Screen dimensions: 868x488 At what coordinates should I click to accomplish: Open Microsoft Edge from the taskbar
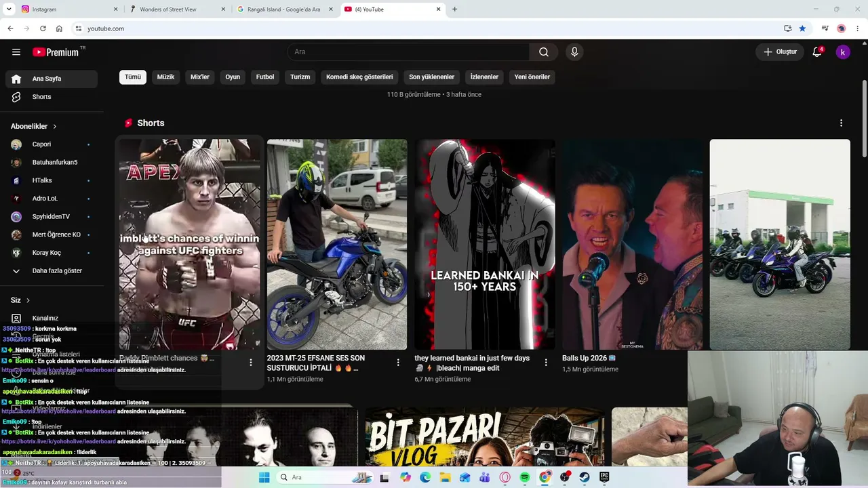pyautogui.click(x=425, y=477)
